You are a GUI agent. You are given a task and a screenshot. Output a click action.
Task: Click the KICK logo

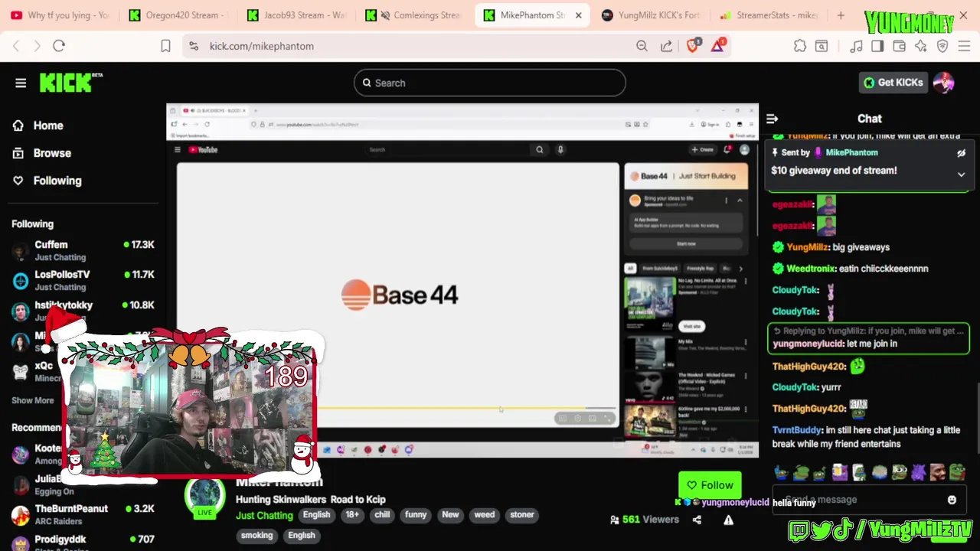coord(71,82)
